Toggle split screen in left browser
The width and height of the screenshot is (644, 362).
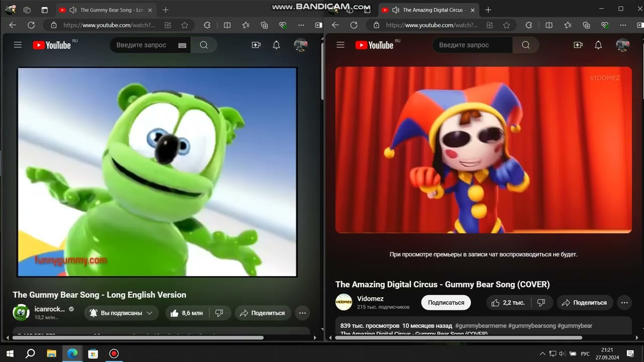(x=227, y=25)
